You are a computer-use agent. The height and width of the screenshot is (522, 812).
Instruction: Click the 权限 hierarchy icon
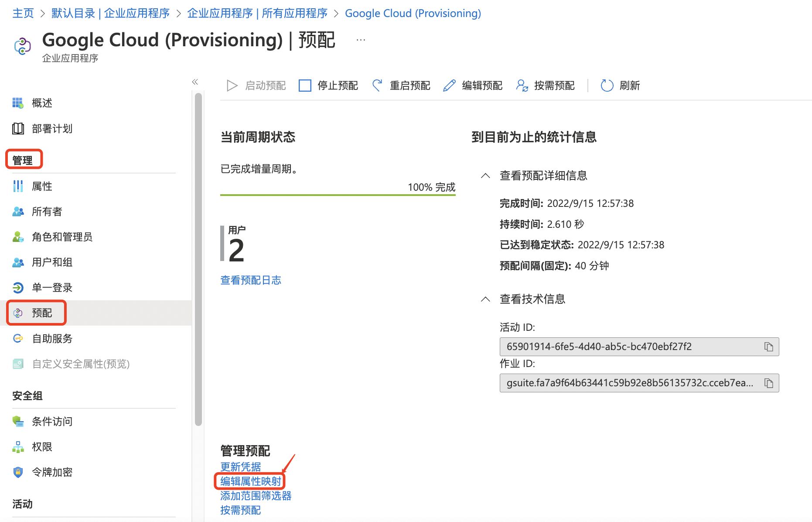[x=18, y=447]
